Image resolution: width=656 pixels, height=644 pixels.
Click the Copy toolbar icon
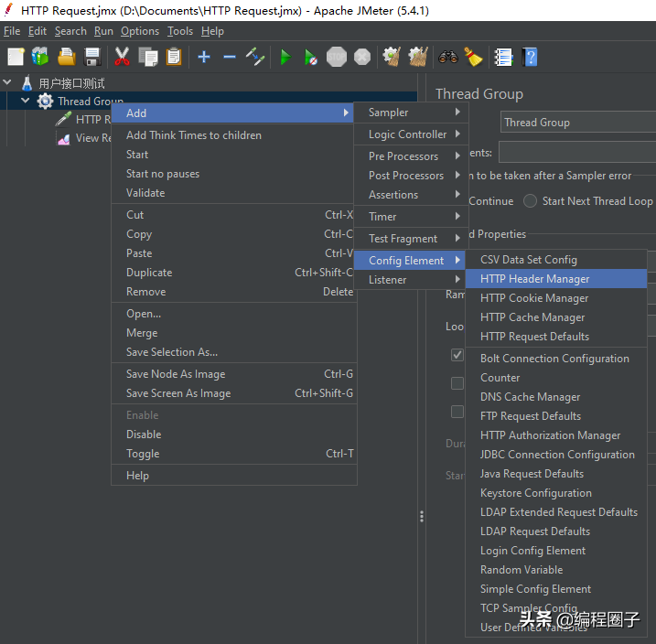[x=148, y=57]
